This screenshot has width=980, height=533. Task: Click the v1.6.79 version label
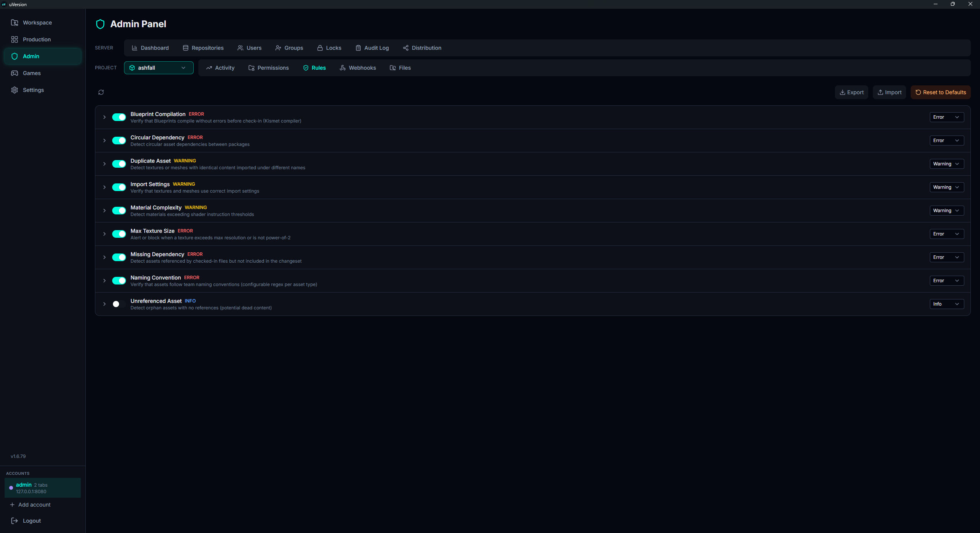(18, 456)
